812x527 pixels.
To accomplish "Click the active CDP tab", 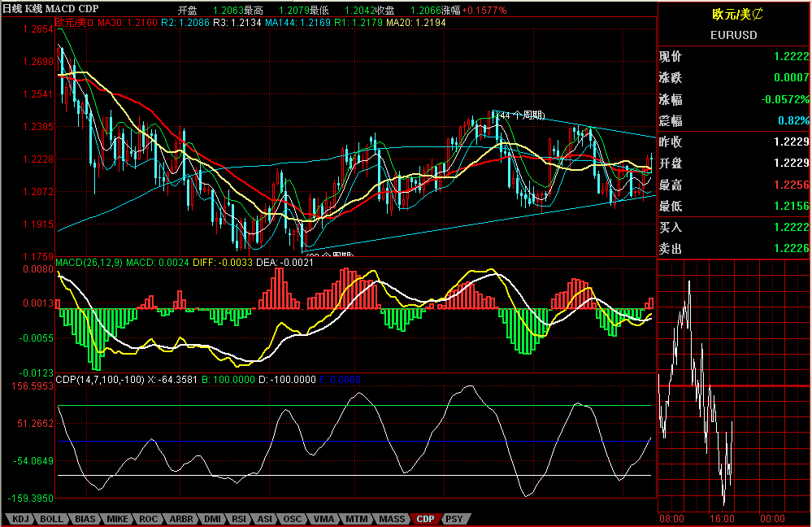I will click(425, 519).
